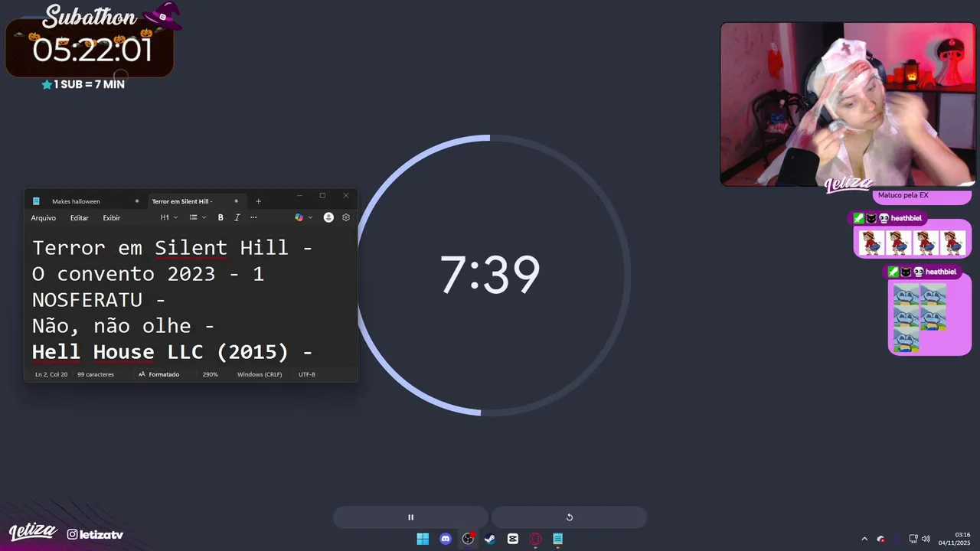
Task: Reset the timer with the restart button
Action: [x=569, y=517]
